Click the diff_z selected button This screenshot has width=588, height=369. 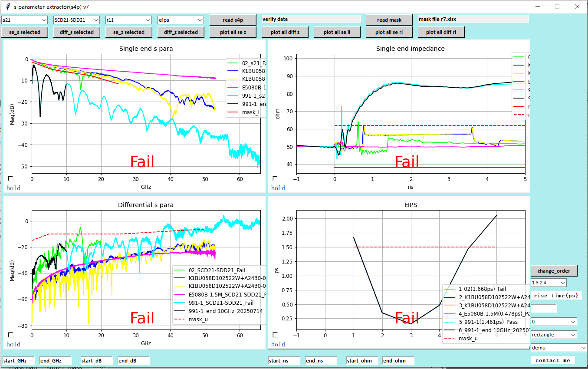pos(181,32)
